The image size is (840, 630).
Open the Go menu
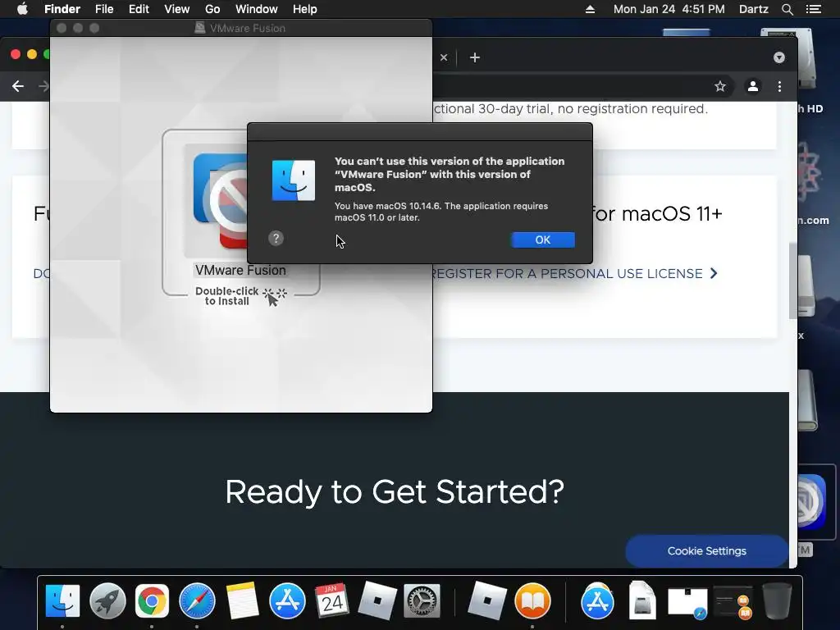[212, 9]
